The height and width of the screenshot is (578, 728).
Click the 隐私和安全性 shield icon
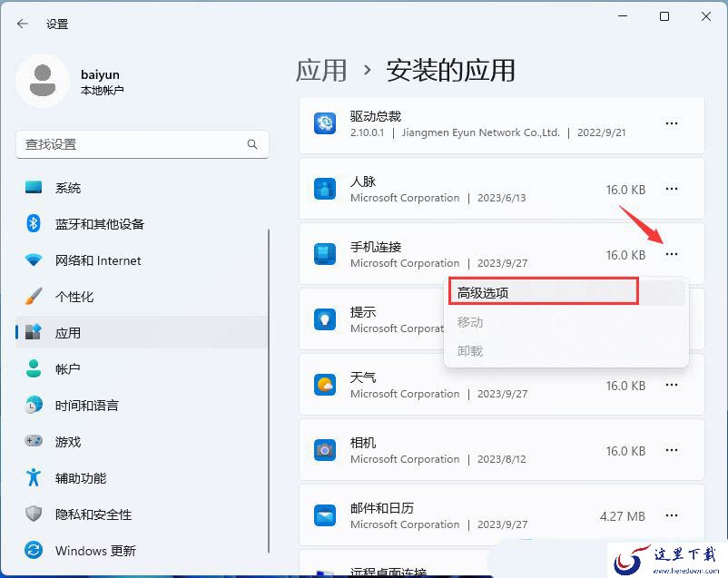34,514
